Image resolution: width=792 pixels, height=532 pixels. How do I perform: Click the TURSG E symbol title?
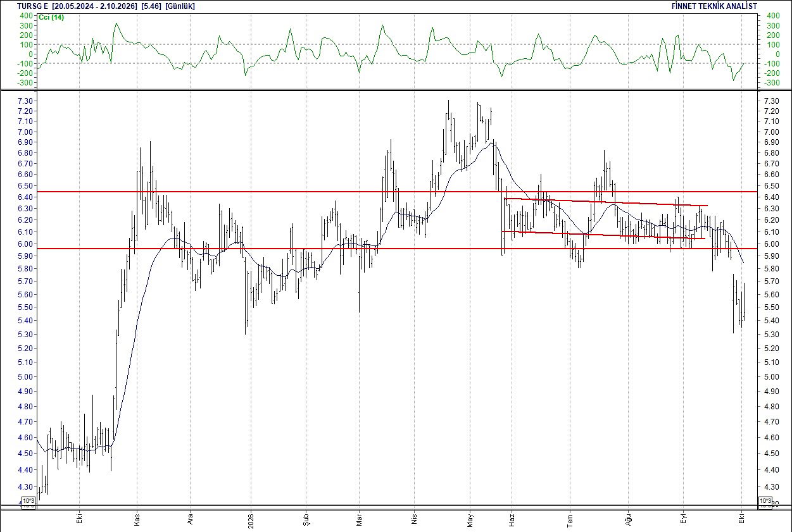point(34,6)
